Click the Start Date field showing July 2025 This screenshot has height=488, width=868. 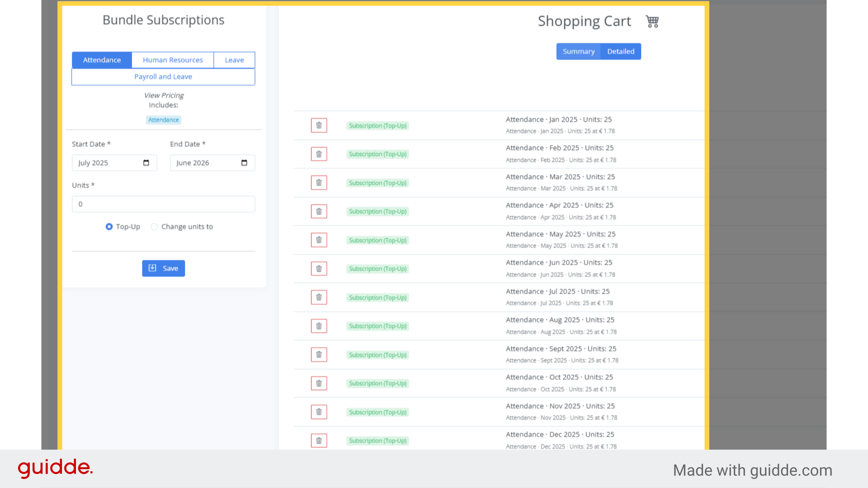click(x=114, y=163)
